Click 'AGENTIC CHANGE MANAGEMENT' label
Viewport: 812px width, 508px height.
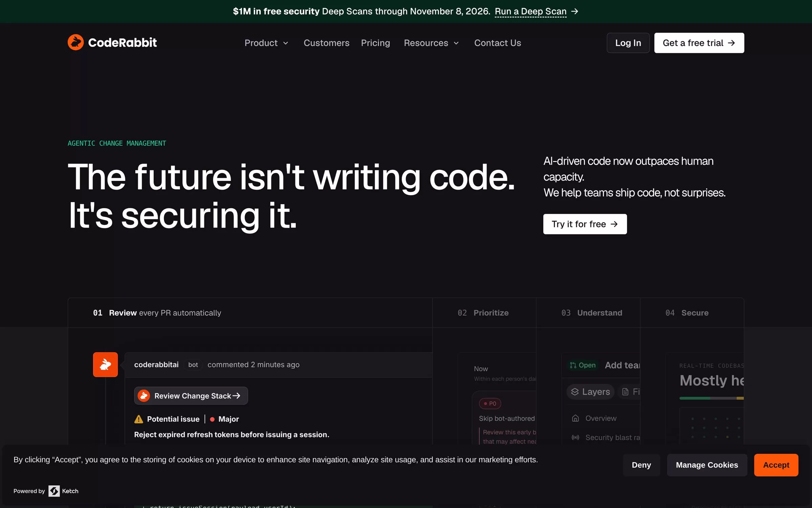tap(117, 143)
